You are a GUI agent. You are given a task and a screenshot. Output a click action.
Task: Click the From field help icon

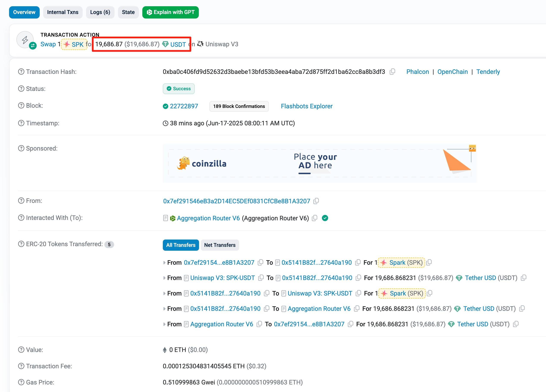(21, 201)
